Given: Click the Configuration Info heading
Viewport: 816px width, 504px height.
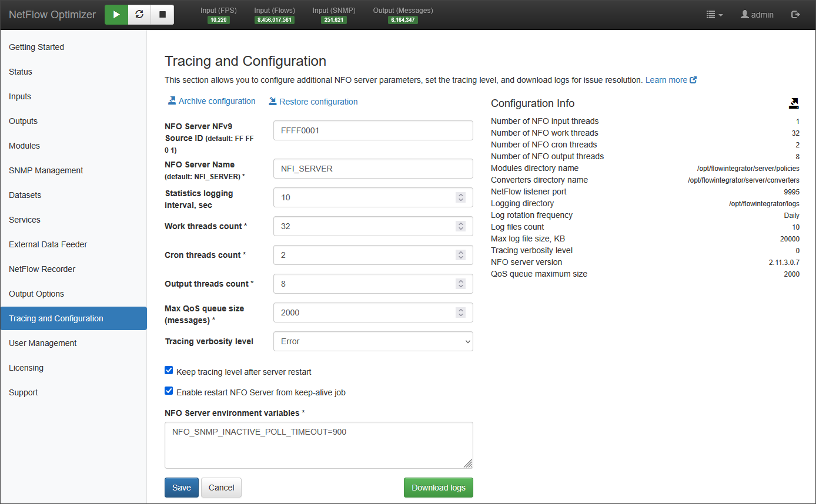Looking at the screenshot, I should click(x=533, y=103).
